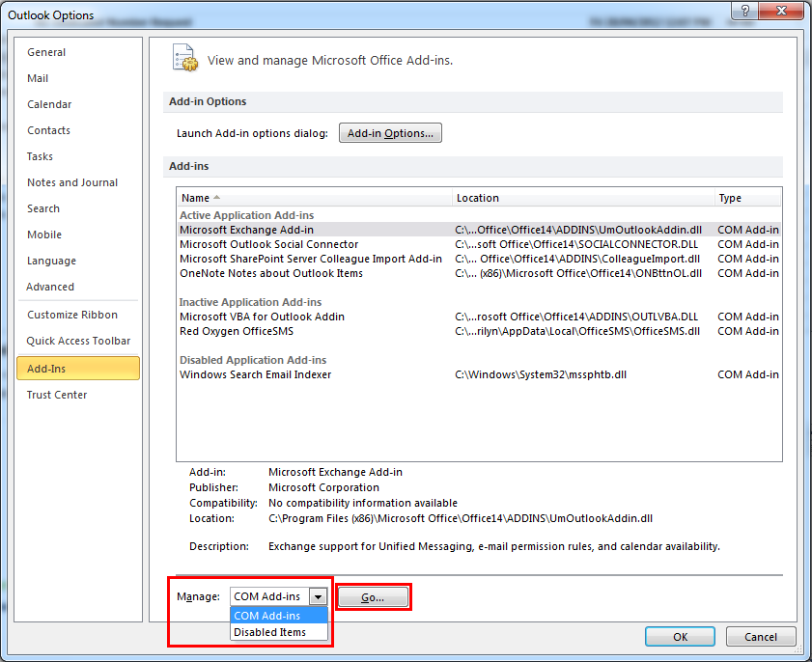Select the Search category
Image resolution: width=812 pixels, height=662 pixels.
click(x=43, y=208)
